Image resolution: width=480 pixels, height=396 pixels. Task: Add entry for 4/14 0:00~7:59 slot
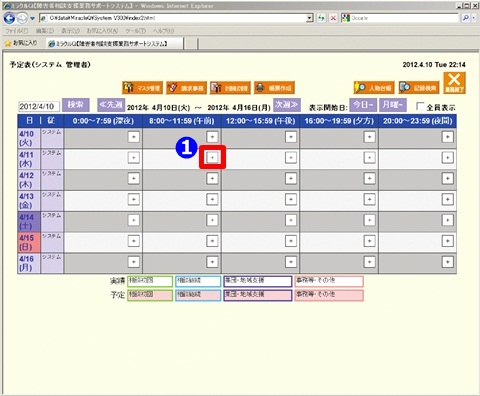click(134, 220)
